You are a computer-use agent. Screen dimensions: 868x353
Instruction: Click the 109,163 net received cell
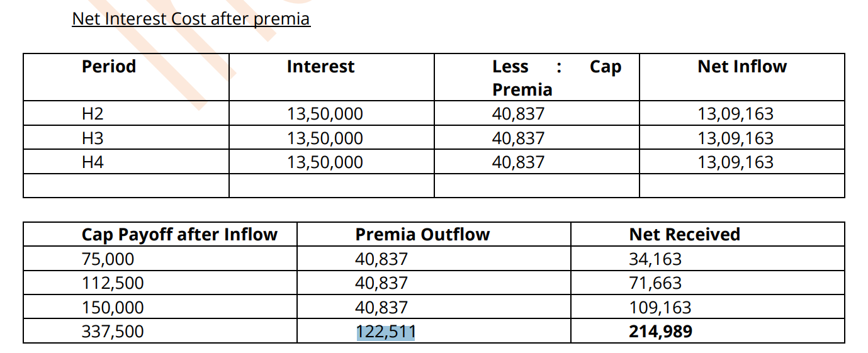coord(660,308)
